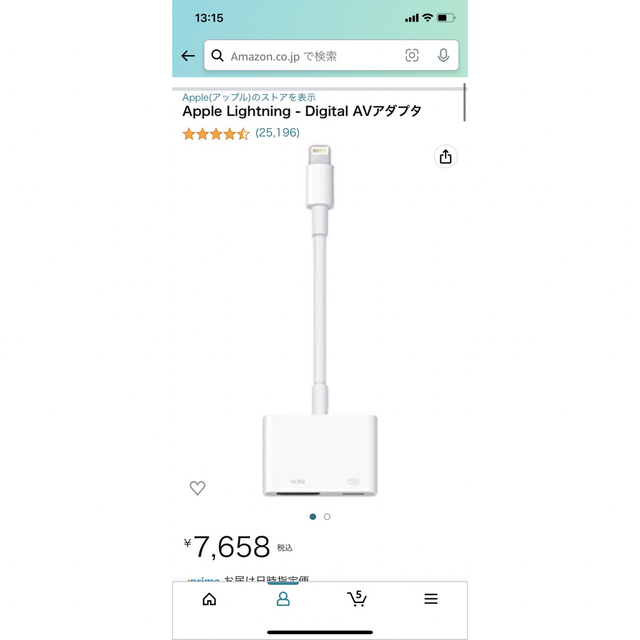
Task: Tap the product adapter image
Action: (x=320, y=320)
